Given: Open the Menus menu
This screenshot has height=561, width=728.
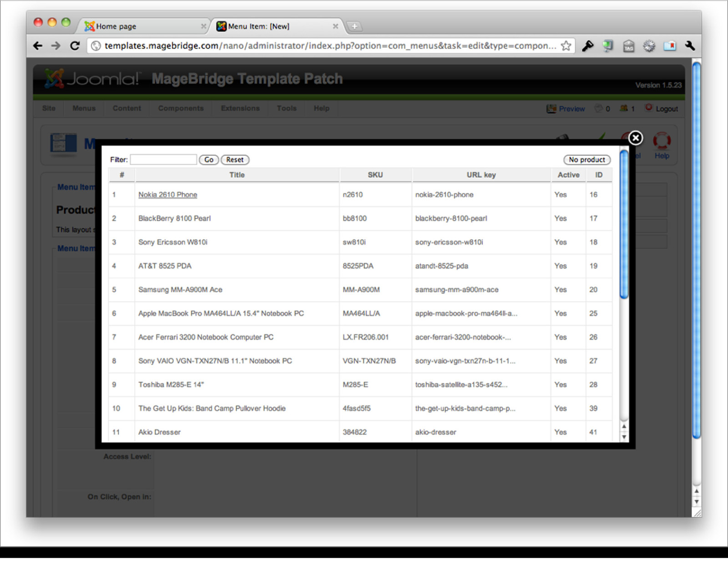Looking at the screenshot, I should coord(84,108).
